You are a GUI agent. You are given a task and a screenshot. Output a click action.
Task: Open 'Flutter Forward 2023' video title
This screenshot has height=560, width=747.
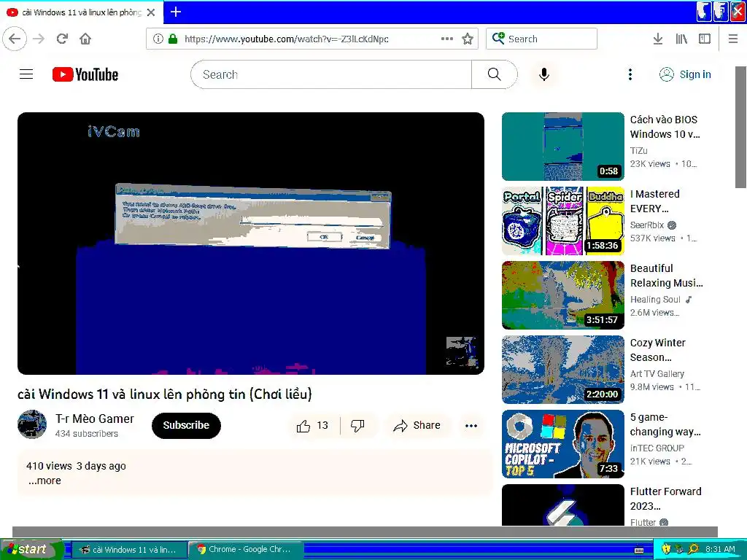point(665,499)
